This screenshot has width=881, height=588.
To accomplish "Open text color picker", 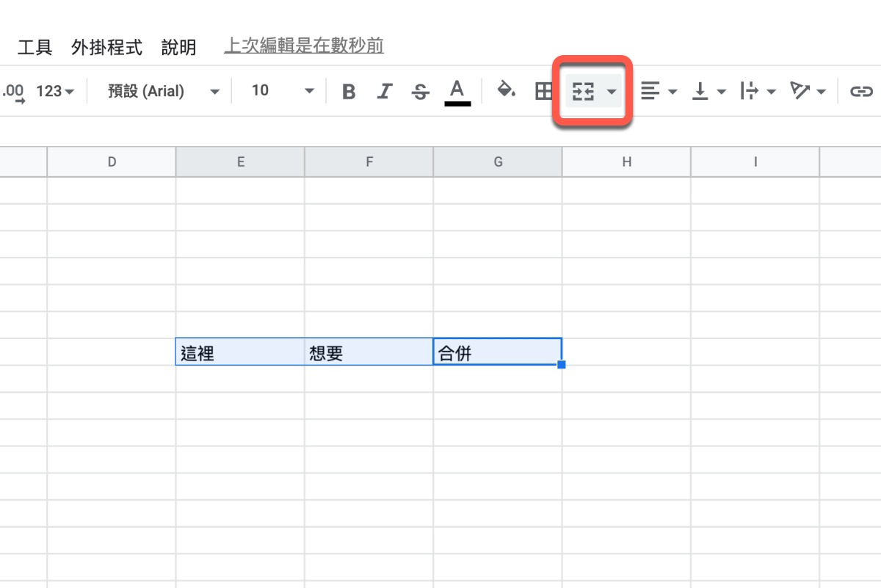I will pos(457,92).
